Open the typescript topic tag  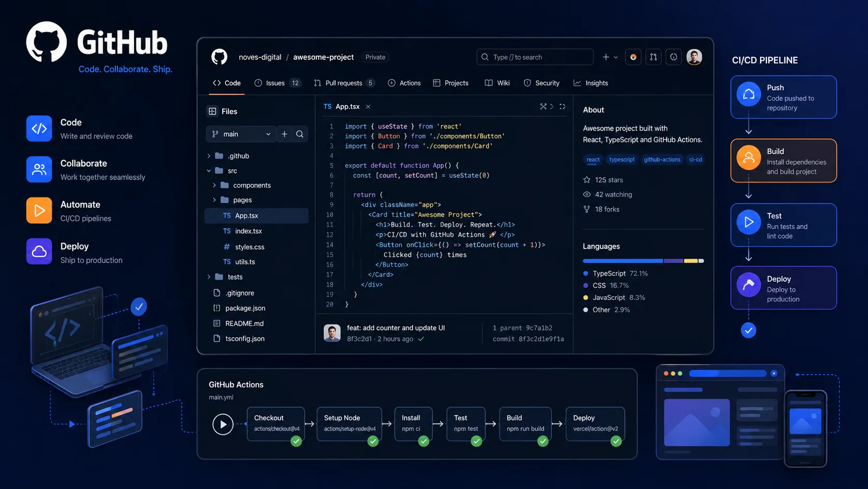tap(621, 160)
